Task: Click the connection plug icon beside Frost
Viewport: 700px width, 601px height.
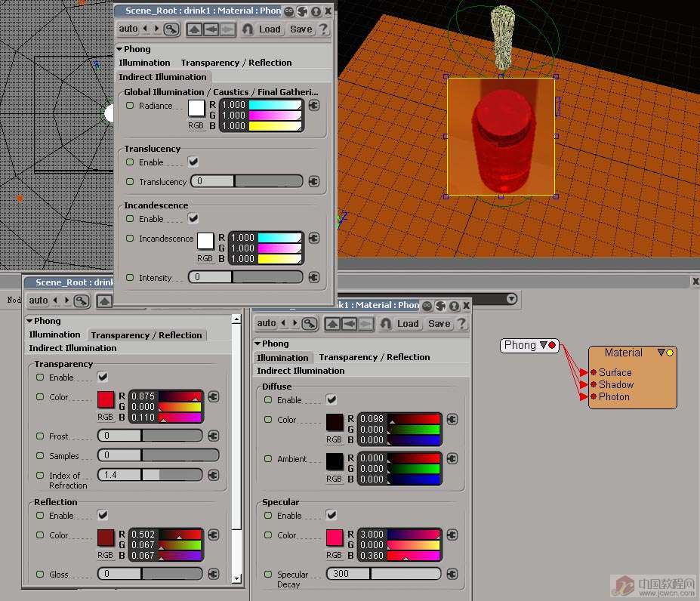Action: [x=214, y=436]
